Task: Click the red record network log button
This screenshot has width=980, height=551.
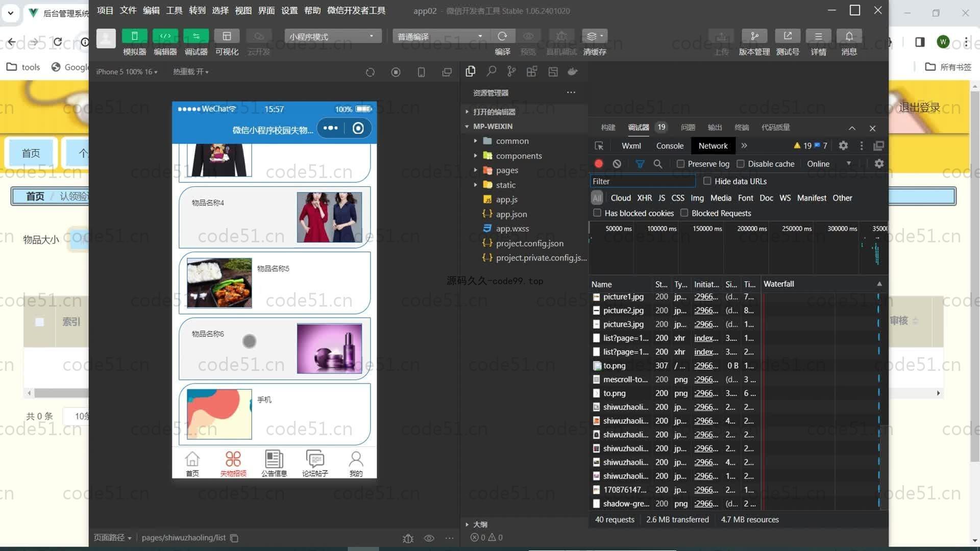Action: pos(599,164)
